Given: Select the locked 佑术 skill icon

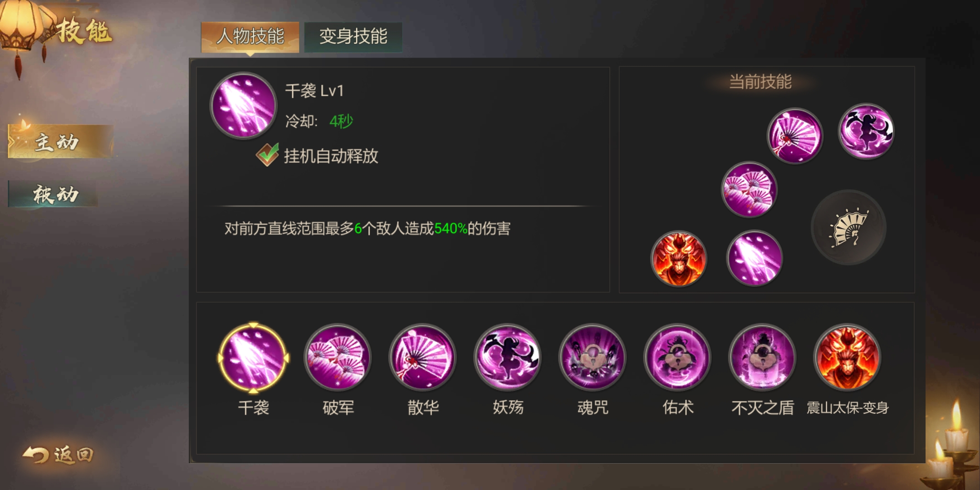Looking at the screenshot, I should [x=677, y=358].
